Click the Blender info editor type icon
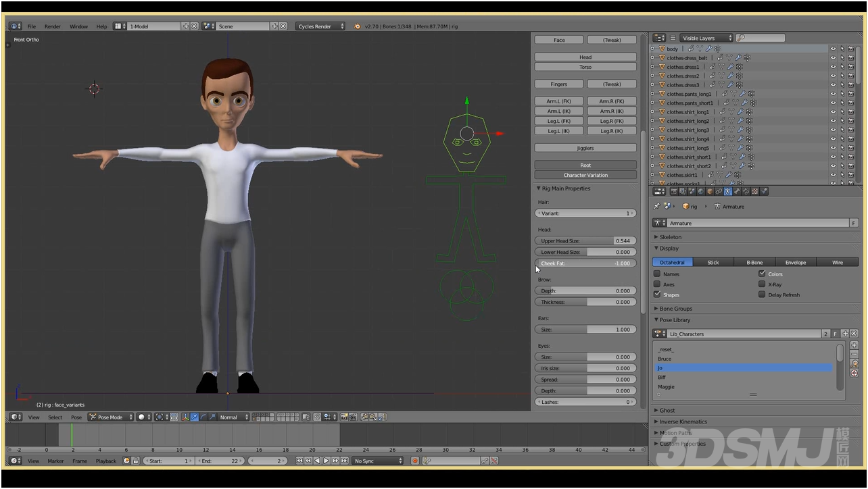Image resolution: width=868 pixels, height=489 pixels. (x=15, y=26)
